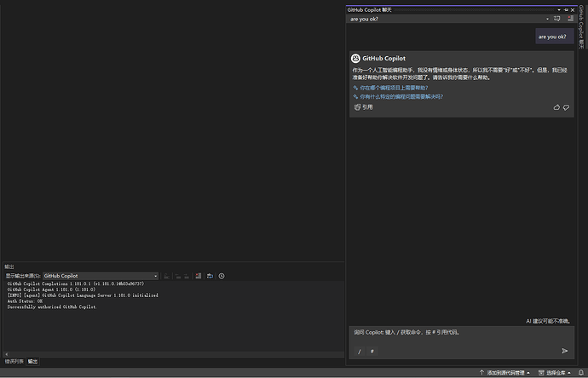Screen dimensions: 588x378
Task: Click the GitHub Copilot avatar icon
Action: pyautogui.click(x=355, y=59)
